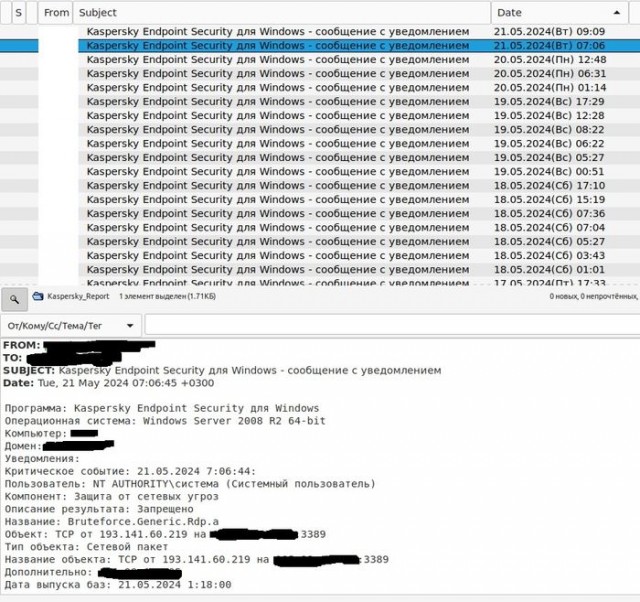
Task: Click the 'Операционная система: Windows Server 2008 R2' line
Action: [x=165, y=421]
